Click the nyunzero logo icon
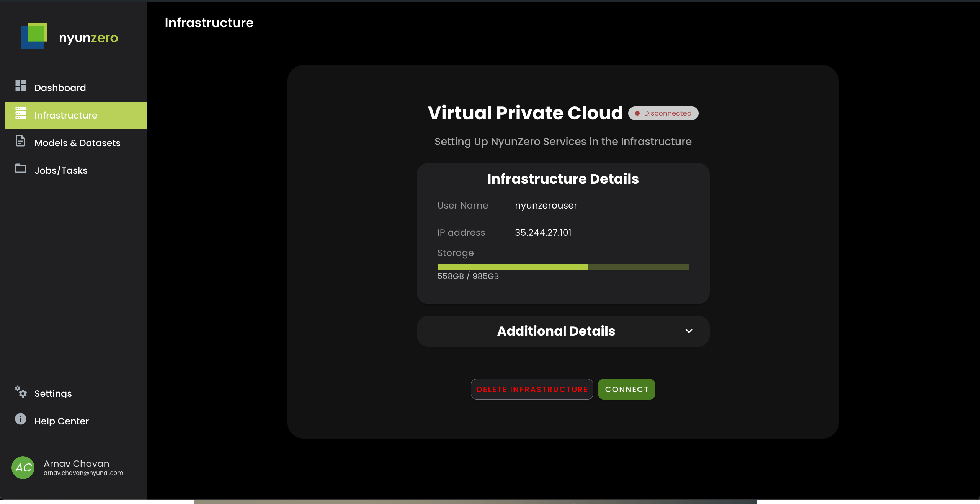Viewport: 980px width, 504px height. [34, 36]
